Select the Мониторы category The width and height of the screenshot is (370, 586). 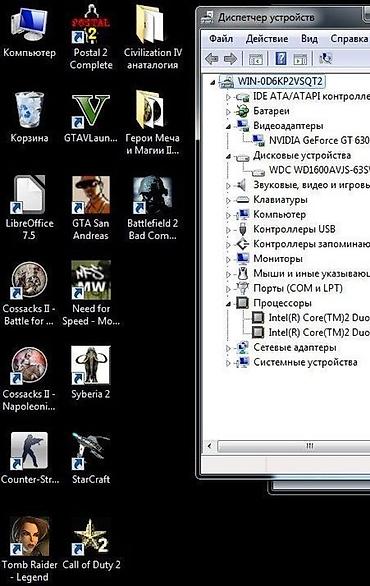278,259
